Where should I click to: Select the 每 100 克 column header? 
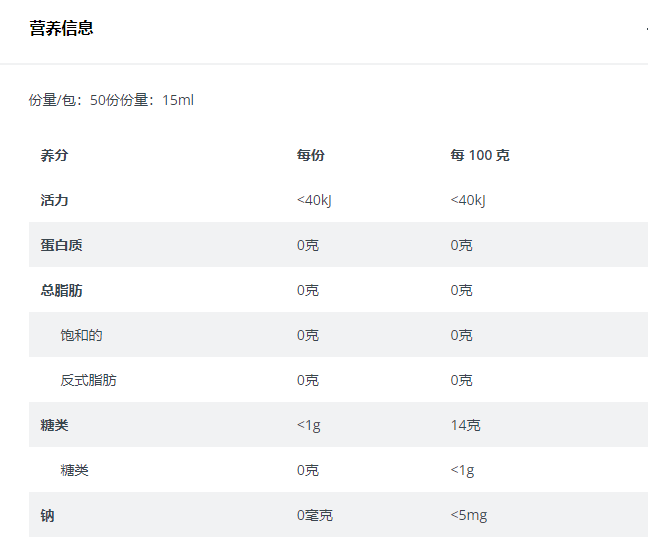point(480,155)
